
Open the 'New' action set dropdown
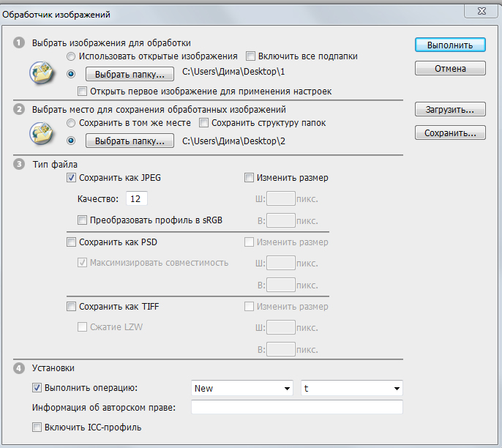(241, 389)
